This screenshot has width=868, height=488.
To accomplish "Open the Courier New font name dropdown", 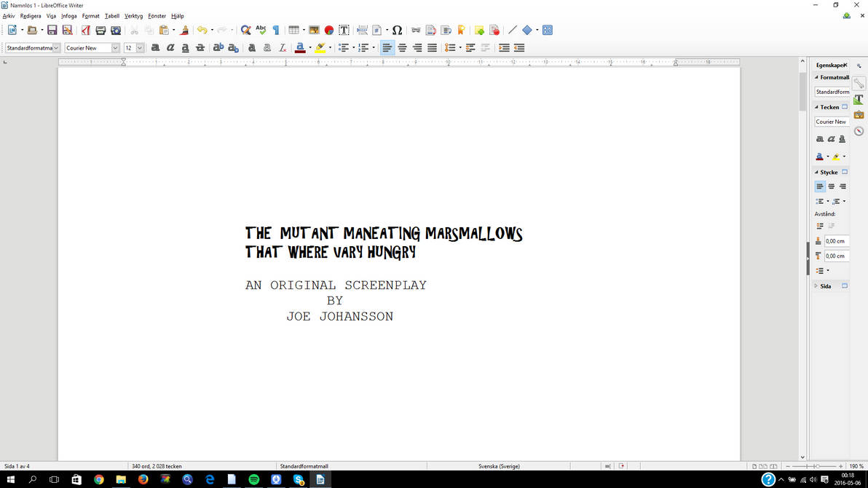I will pyautogui.click(x=115, y=48).
